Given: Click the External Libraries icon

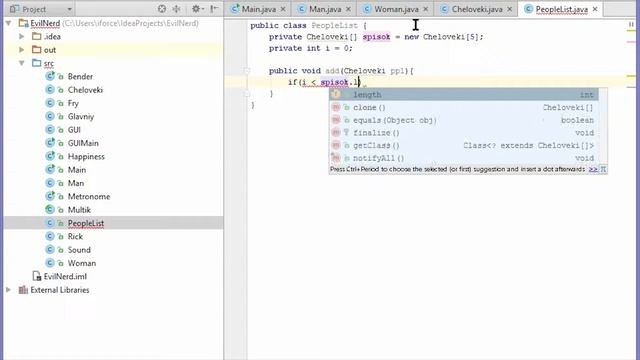Looking at the screenshot, I should click(x=23, y=290).
